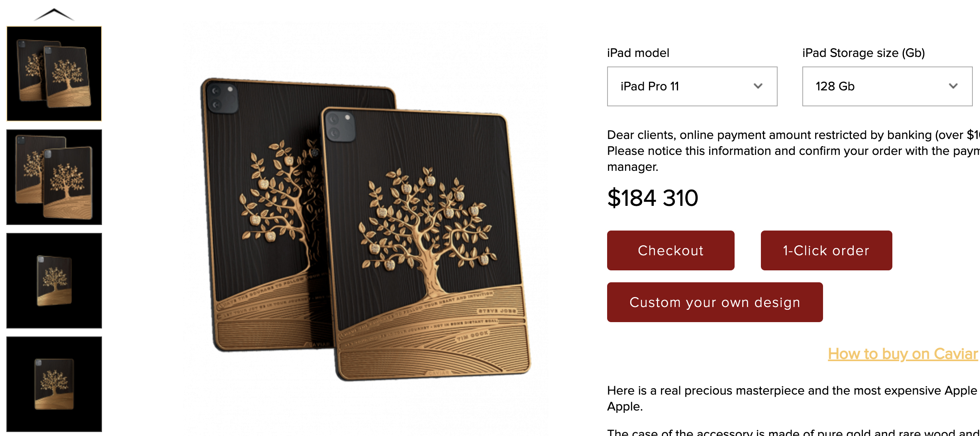Screen dimensions: 980x436
Task: Click the iPad Pro 11 dropdown chevron
Action: coord(758,86)
